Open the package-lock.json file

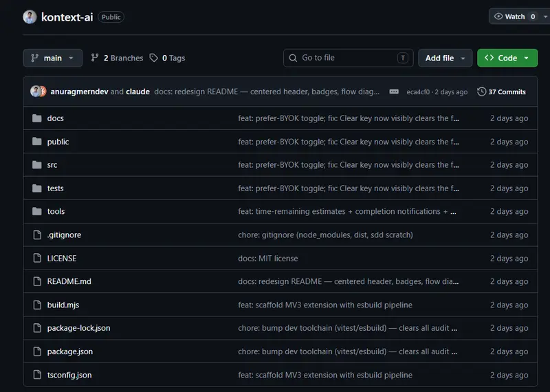(78, 328)
